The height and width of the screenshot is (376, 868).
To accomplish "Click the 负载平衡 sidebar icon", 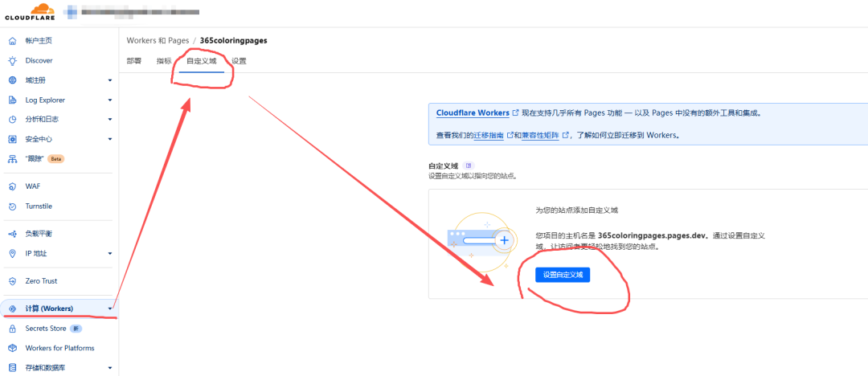I will click(x=12, y=234).
